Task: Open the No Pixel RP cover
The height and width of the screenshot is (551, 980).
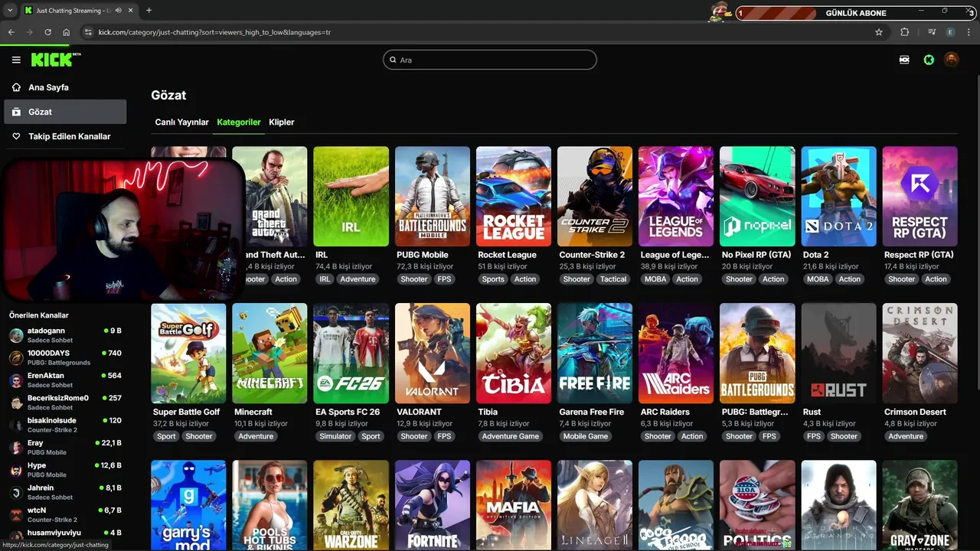Action: point(757,197)
